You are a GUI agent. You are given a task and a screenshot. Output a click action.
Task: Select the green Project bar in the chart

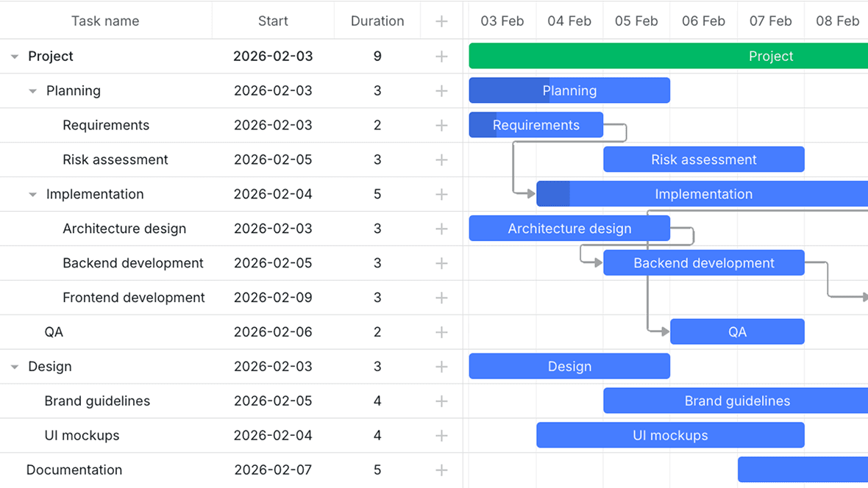(668, 56)
